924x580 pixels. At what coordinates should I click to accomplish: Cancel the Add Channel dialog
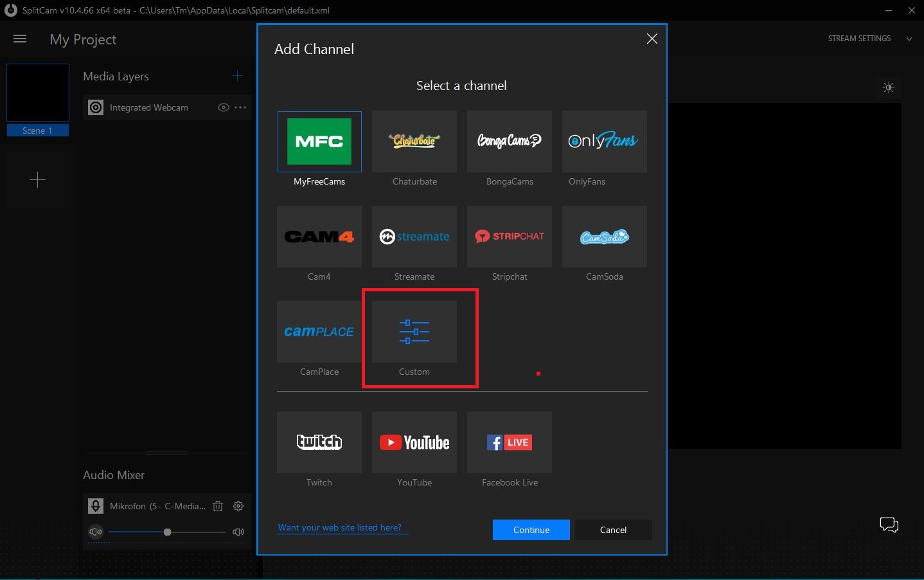(x=613, y=530)
